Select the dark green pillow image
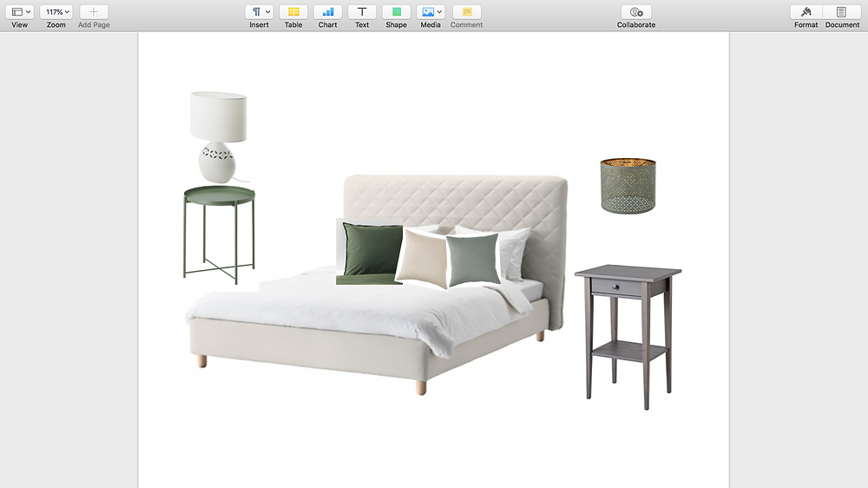Screen dimensions: 868x488 [x=369, y=252]
